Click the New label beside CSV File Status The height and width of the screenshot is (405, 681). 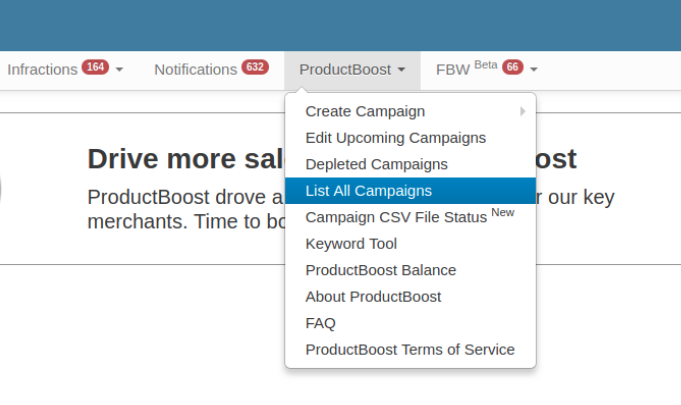[503, 212]
